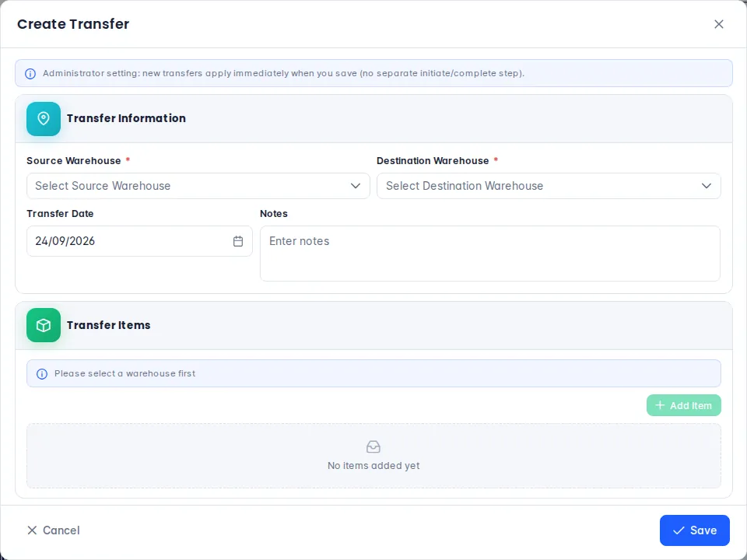The image size is (747, 560).
Task: Click the 'Destination Warehouse' label
Action: tap(433, 160)
